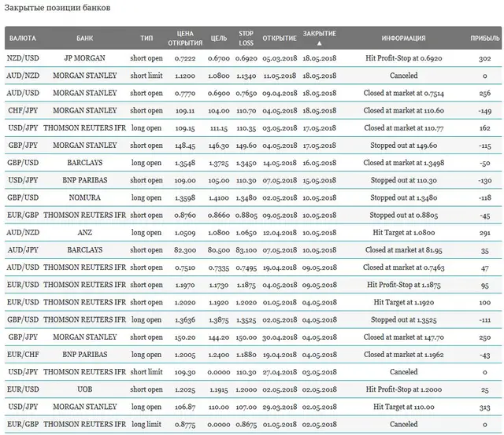Click opening price 0.8775

pos(185,425)
